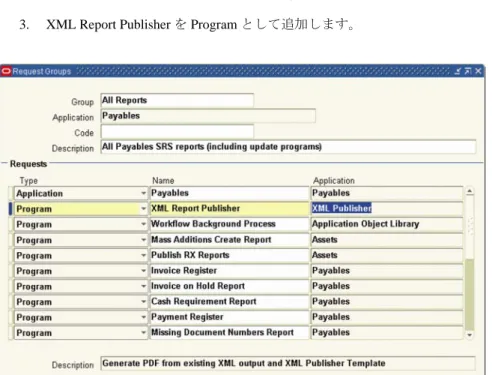Select the highlighted XML Publisher application cell
492x375 pixels.
point(387,209)
